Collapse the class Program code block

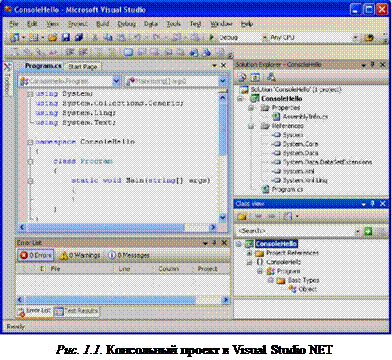click(30, 162)
